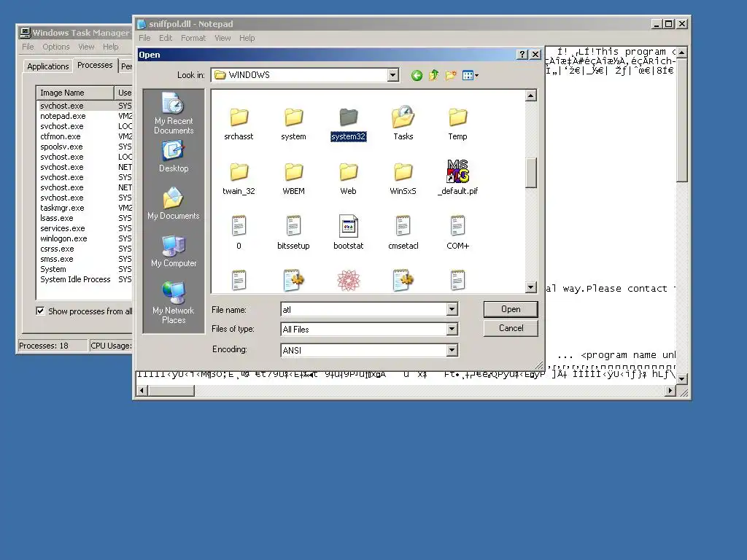Toggle Show processes from all users checkbox
The image size is (747, 560).
click(x=41, y=311)
